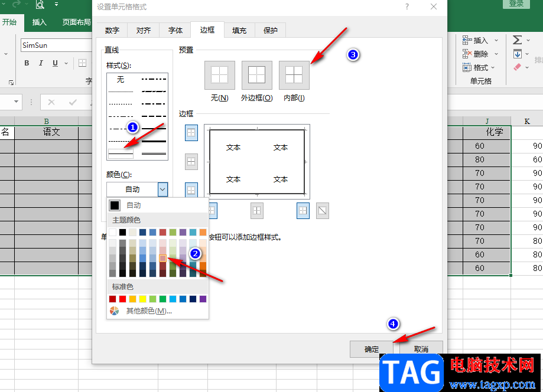Screen dimensions: 543x392
Task: Pick standard red color swatch
Action: (x=122, y=299)
